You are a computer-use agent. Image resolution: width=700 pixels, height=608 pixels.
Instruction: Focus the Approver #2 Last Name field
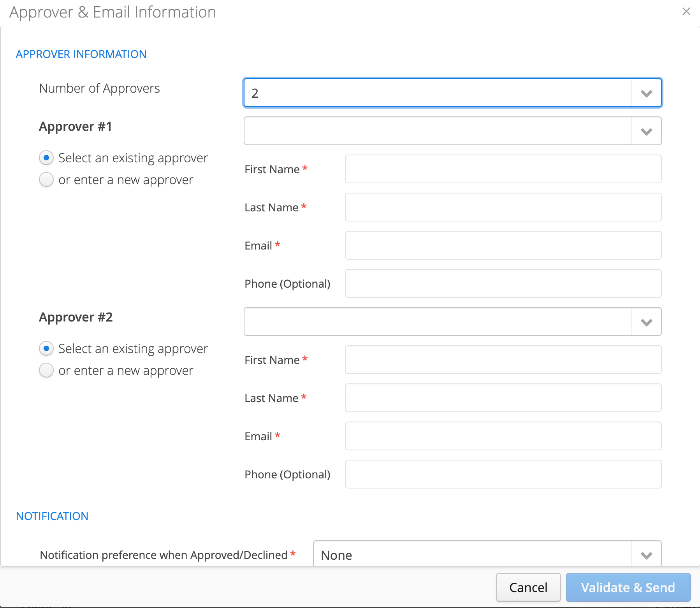[503, 398]
